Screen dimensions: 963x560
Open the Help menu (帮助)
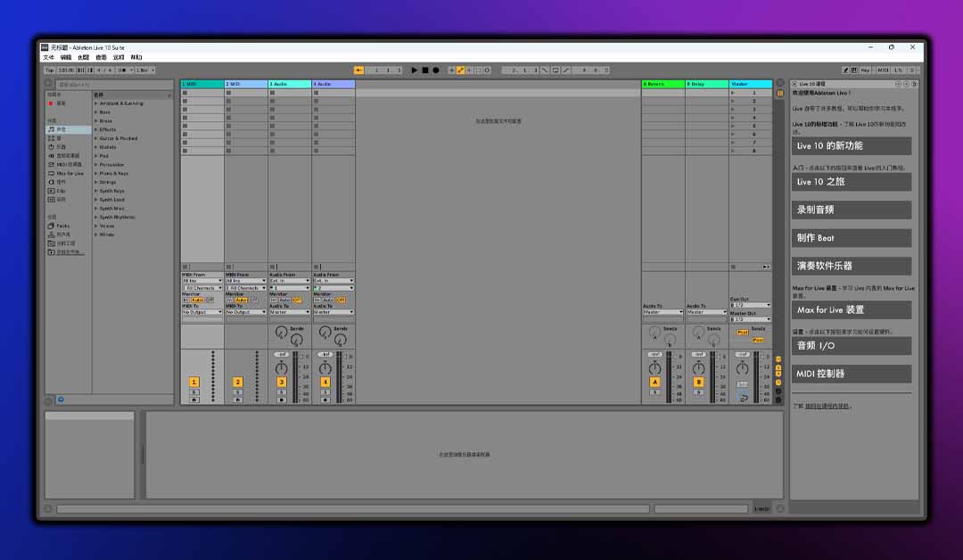point(136,58)
